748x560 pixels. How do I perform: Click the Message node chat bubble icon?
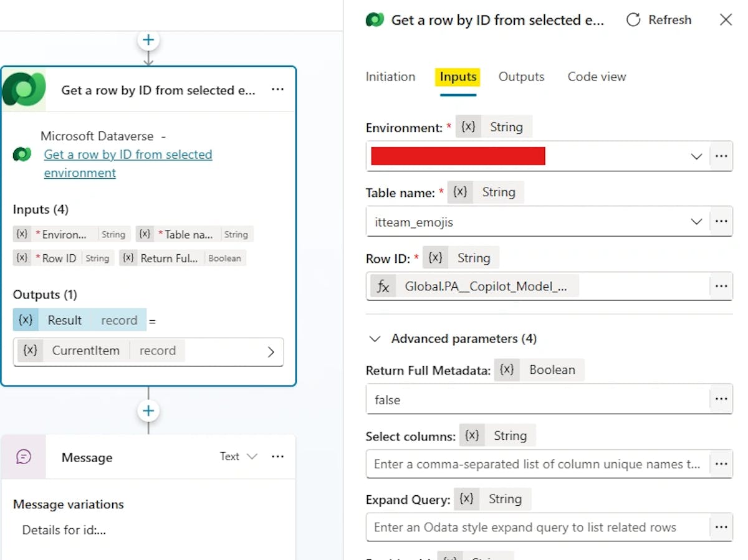[24, 457]
